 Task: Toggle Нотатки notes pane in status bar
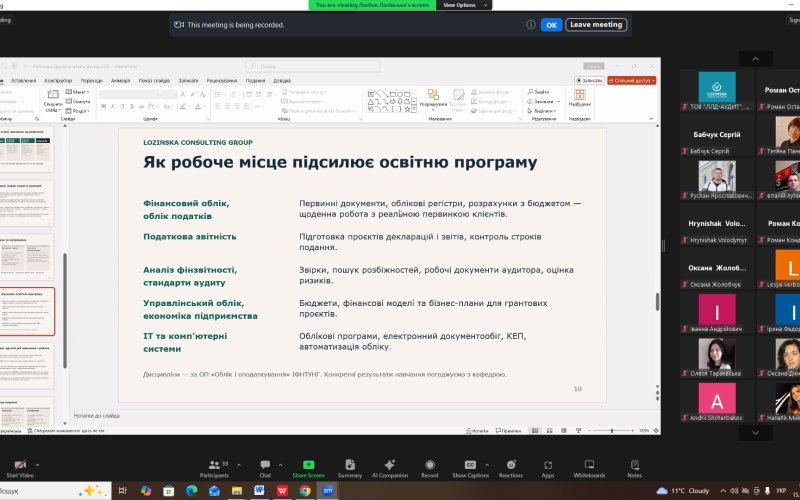477,431
